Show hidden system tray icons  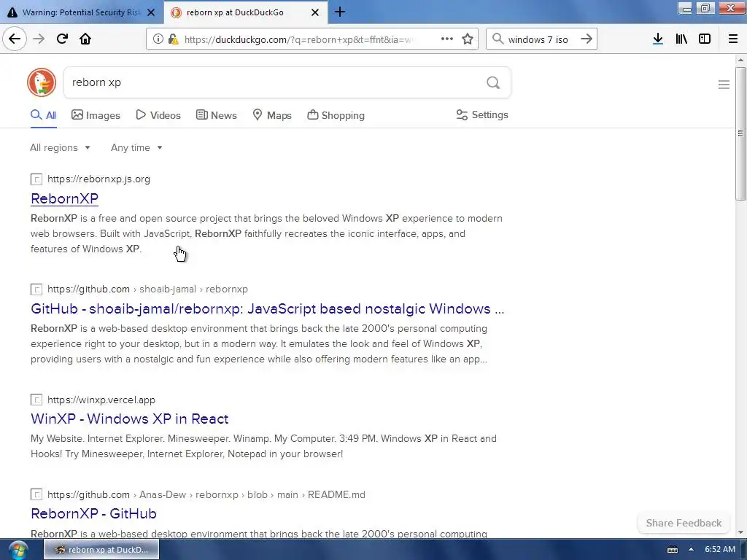pyautogui.click(x=691, y=550)
